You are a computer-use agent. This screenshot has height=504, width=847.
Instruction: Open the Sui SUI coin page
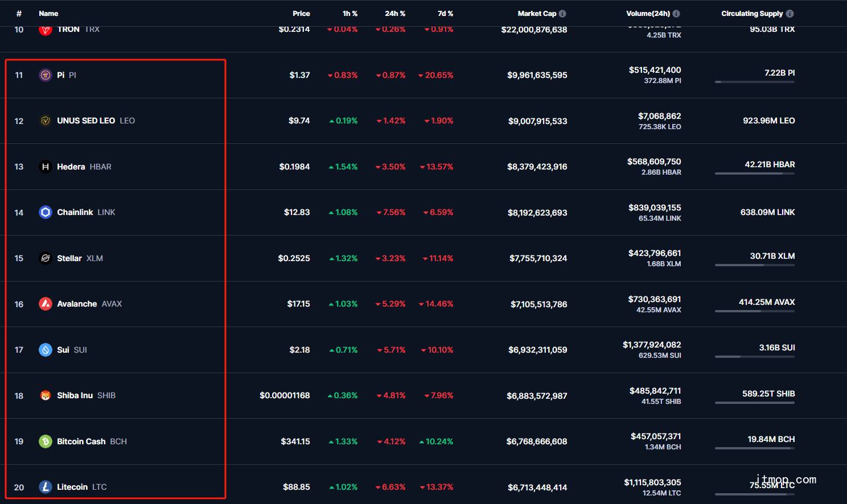coord(72,350)
